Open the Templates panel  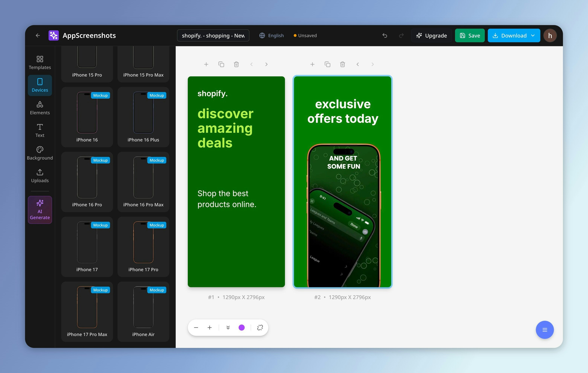coord(40,62)
